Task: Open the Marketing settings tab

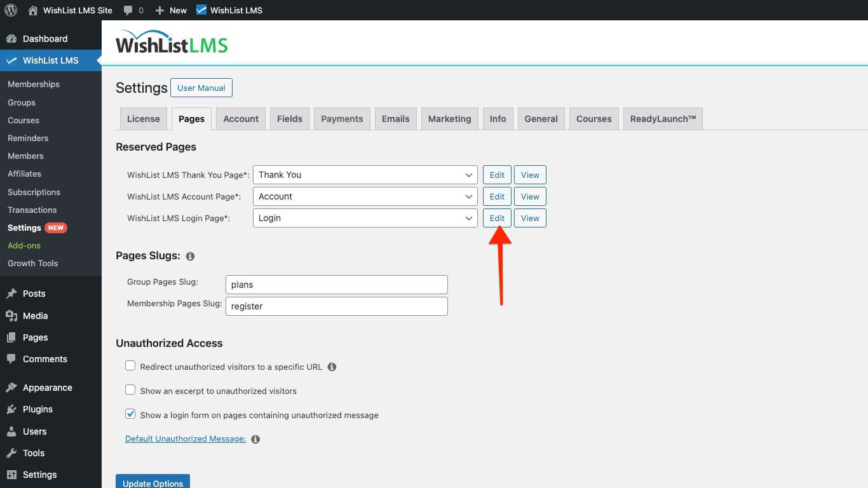Action: coord(449,118)
